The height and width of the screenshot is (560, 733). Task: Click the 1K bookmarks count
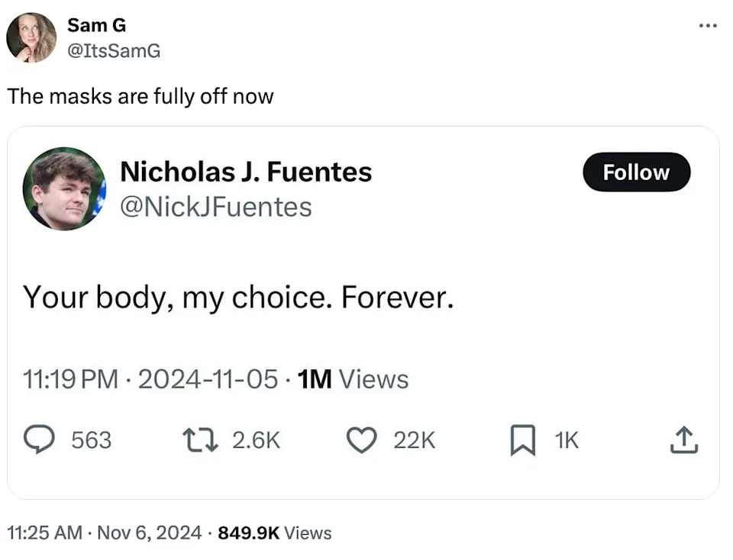click(x=567, y=440)
